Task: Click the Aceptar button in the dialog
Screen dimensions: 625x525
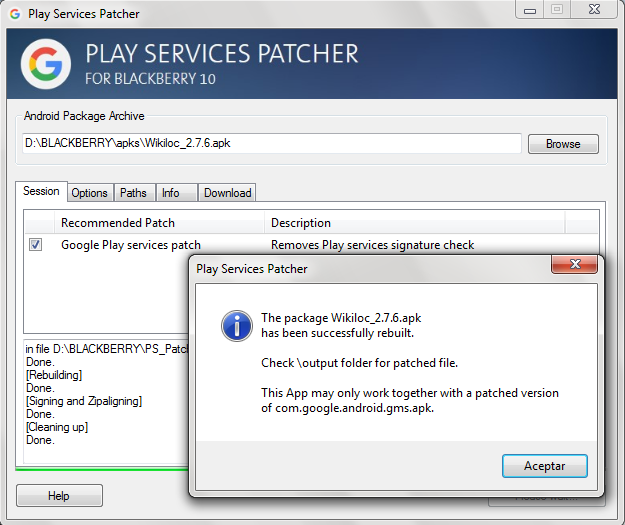Action: (544, 466)
